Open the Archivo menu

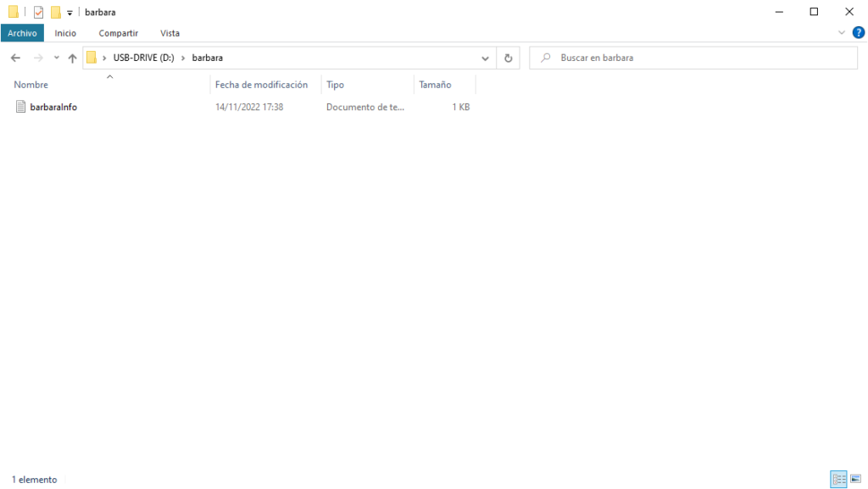23,33
